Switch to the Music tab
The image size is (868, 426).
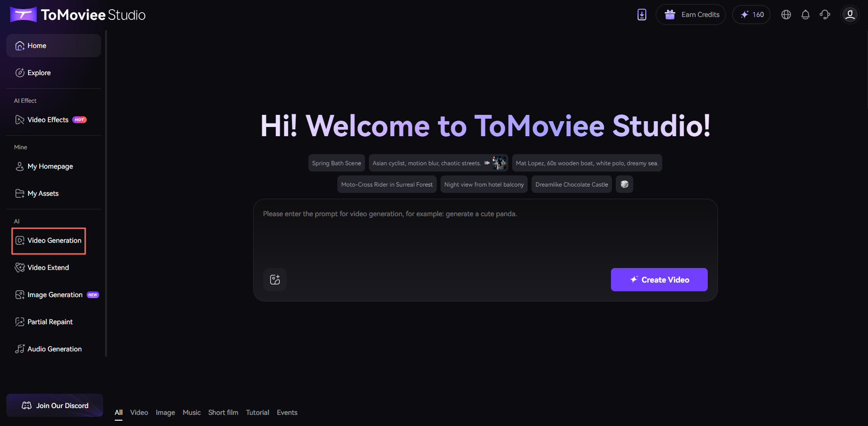click(192, 412)
